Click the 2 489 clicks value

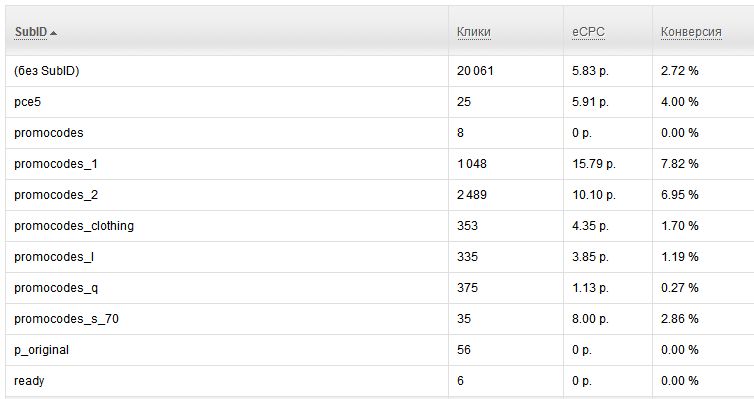pos(472,195)
